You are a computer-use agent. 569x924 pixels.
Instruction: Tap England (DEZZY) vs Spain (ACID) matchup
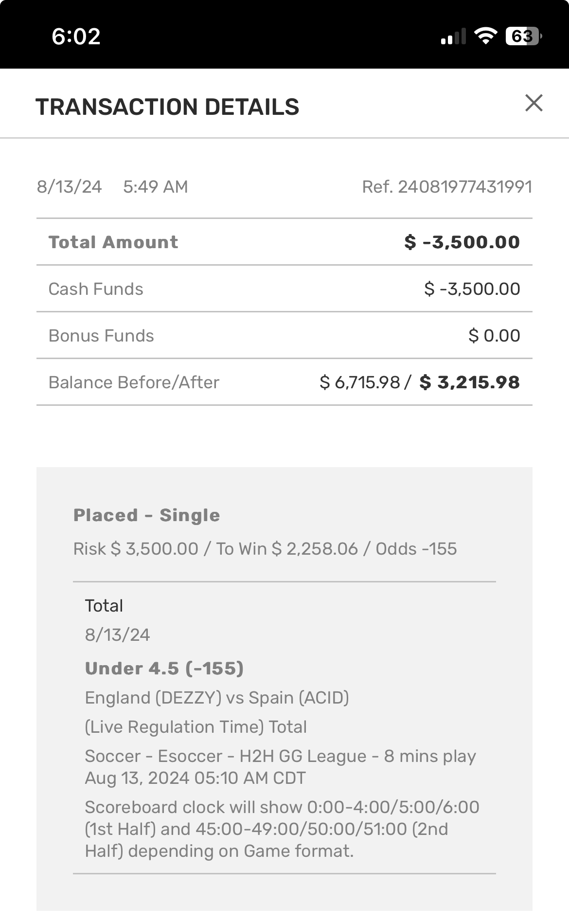tap(217, 698)
